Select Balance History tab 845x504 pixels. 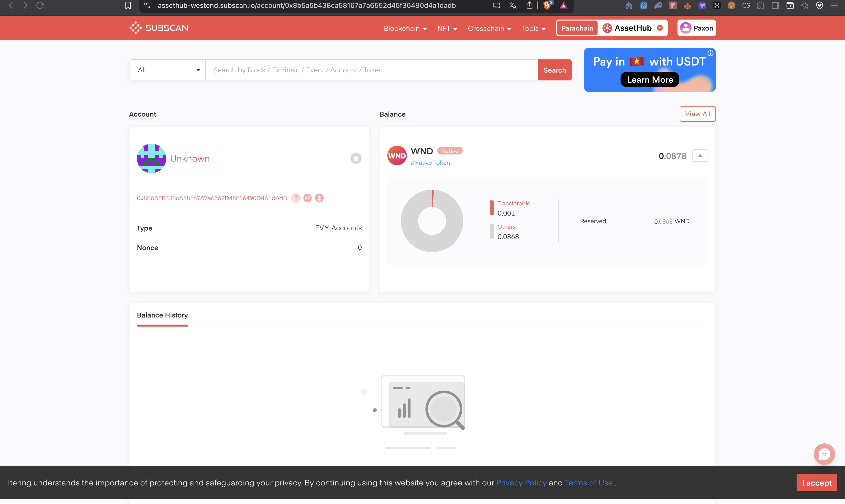(162, 315)
